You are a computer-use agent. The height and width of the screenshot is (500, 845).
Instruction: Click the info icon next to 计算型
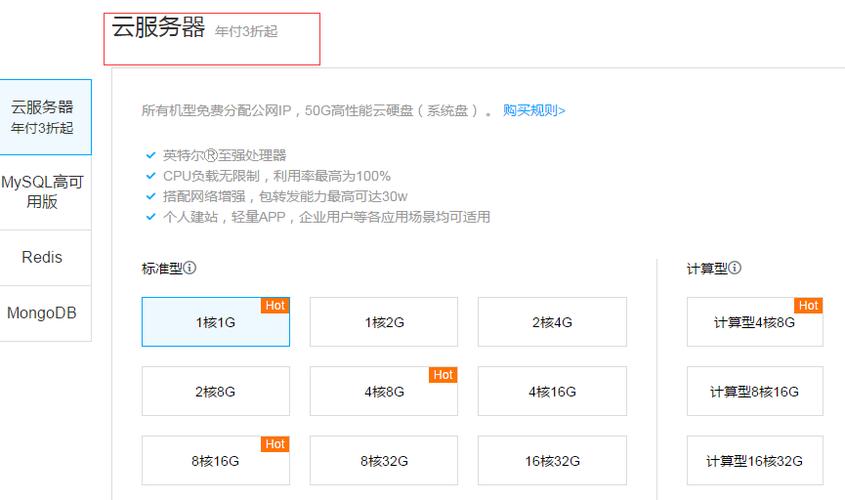pos(735,268)
